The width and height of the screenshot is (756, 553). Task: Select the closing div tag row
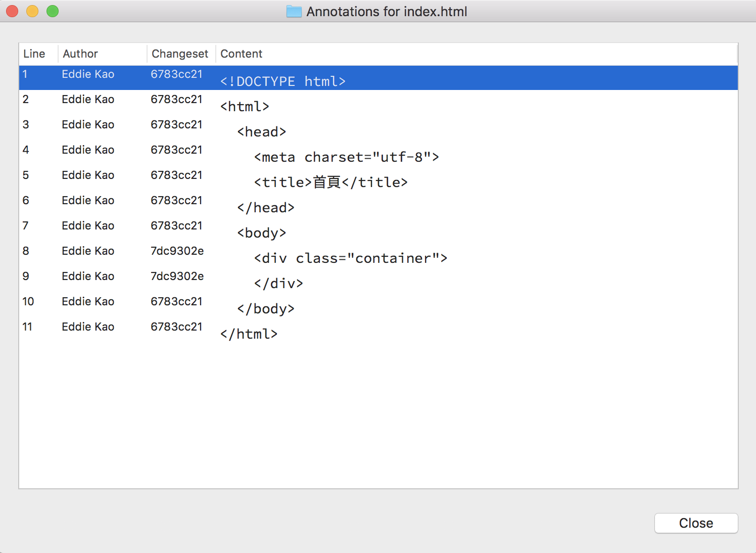click(x=278, y=283)
